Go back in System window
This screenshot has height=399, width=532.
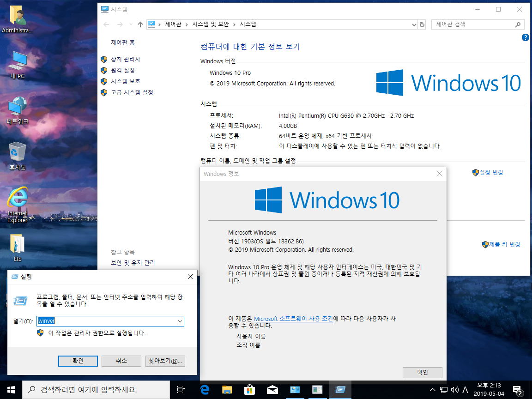(x=107, y=24)
